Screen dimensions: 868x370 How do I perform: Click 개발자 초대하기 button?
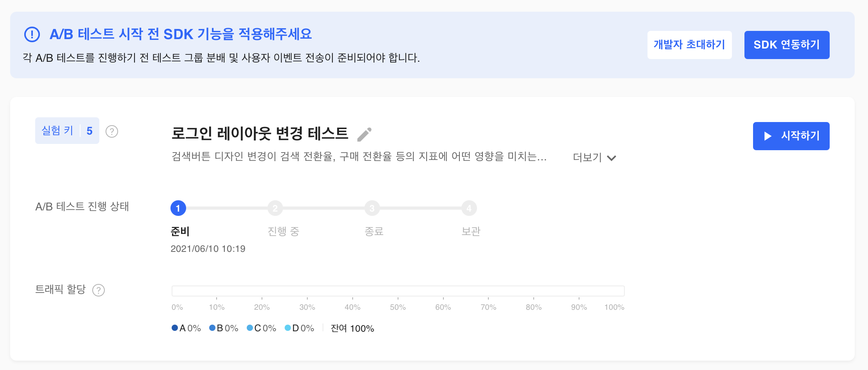click(x=690, y=45)
